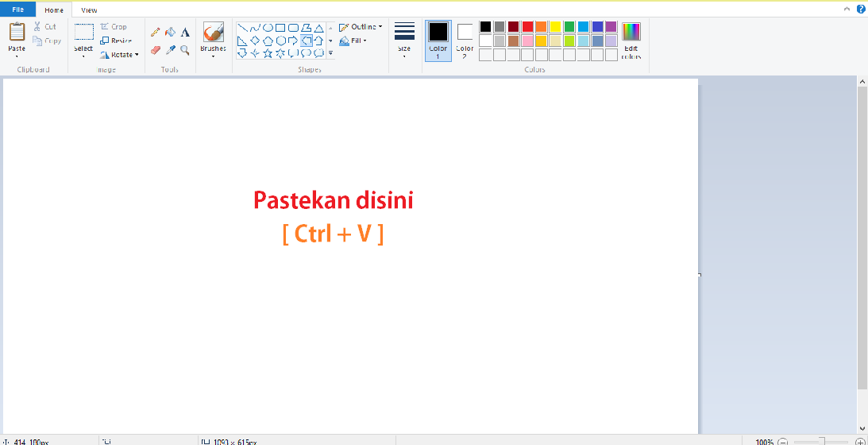Image resolution: width=868 pixels, height=445 pixels.
Task: Click the Cut button
Action: pos(44,26)
